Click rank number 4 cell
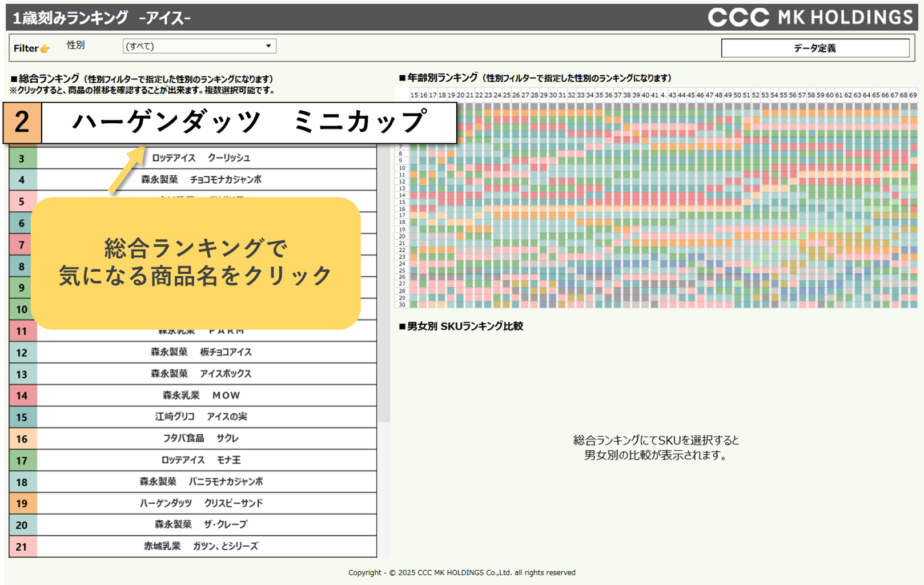The image size is (924, 585). pyautogui.click(x=22, y=180)
